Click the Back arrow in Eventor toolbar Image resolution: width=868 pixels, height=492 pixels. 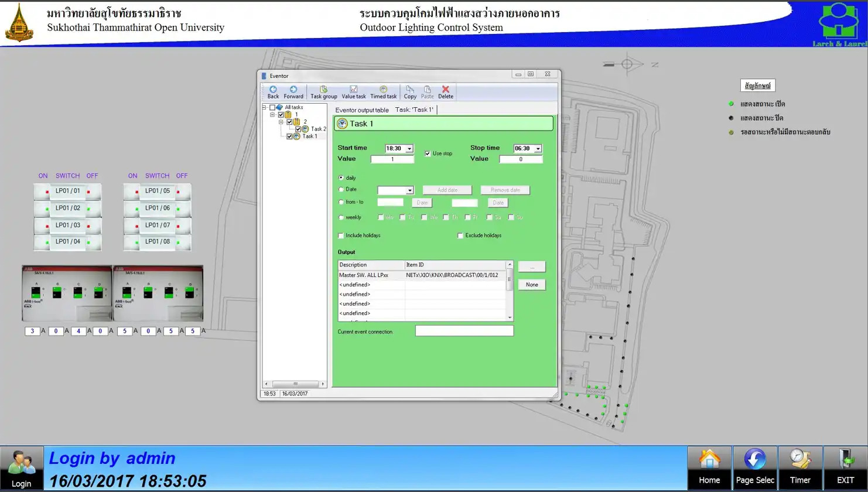click(x=273, y=92)
